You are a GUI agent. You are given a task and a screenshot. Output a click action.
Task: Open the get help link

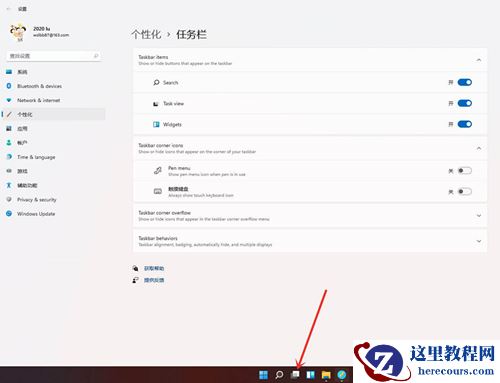pos(154,268)
